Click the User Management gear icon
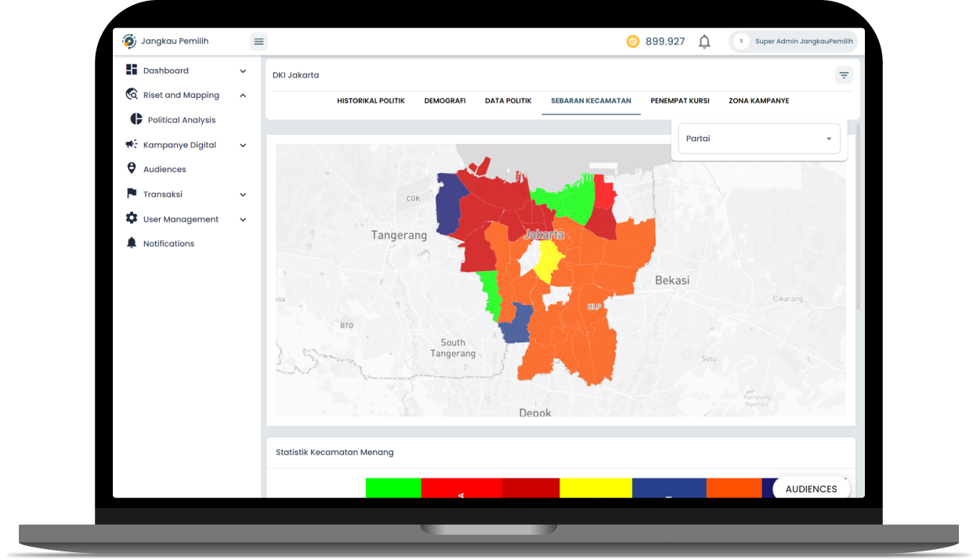The image size is (973, 560). click(x=132, y=219)
